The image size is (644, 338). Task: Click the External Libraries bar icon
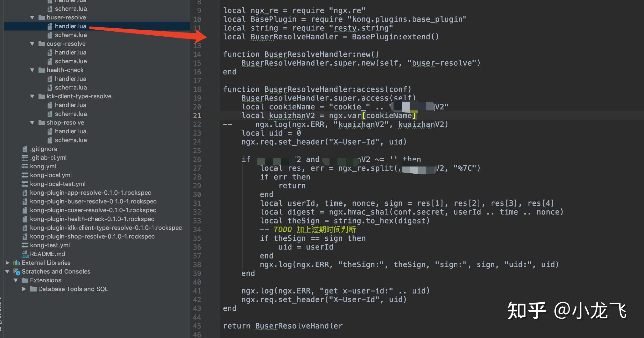(x=17, y=263)
